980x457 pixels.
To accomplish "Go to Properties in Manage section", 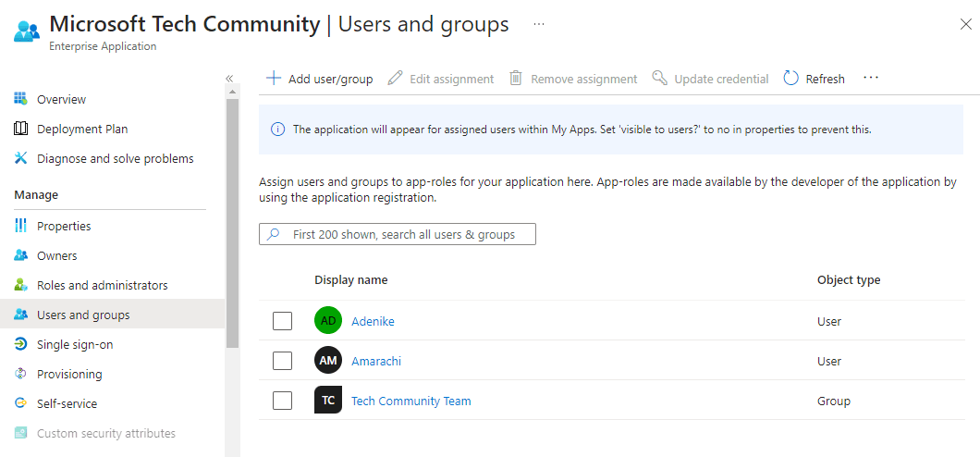I will point(64,226).
